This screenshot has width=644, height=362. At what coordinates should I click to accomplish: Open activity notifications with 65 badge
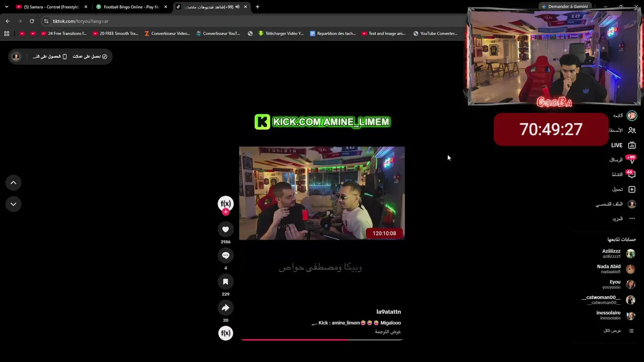pos(624,174)
